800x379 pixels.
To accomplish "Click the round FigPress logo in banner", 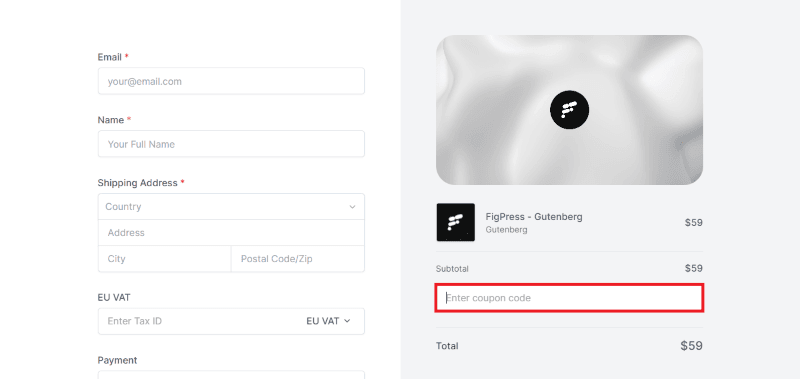I will [569, 110].
